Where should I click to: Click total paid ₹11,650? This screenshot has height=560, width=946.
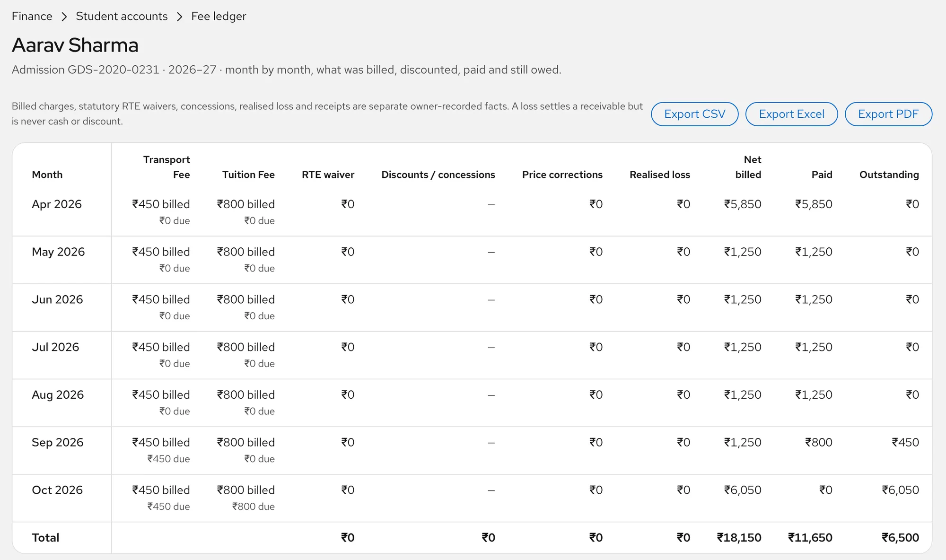(810, 538)
